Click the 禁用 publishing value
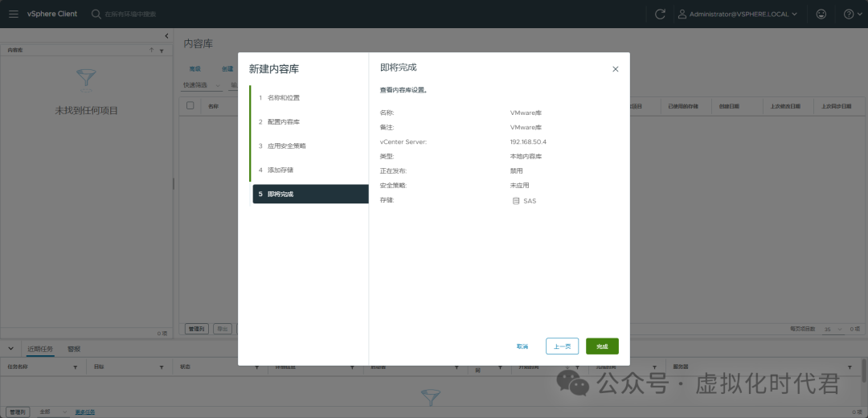 [516, 171]
